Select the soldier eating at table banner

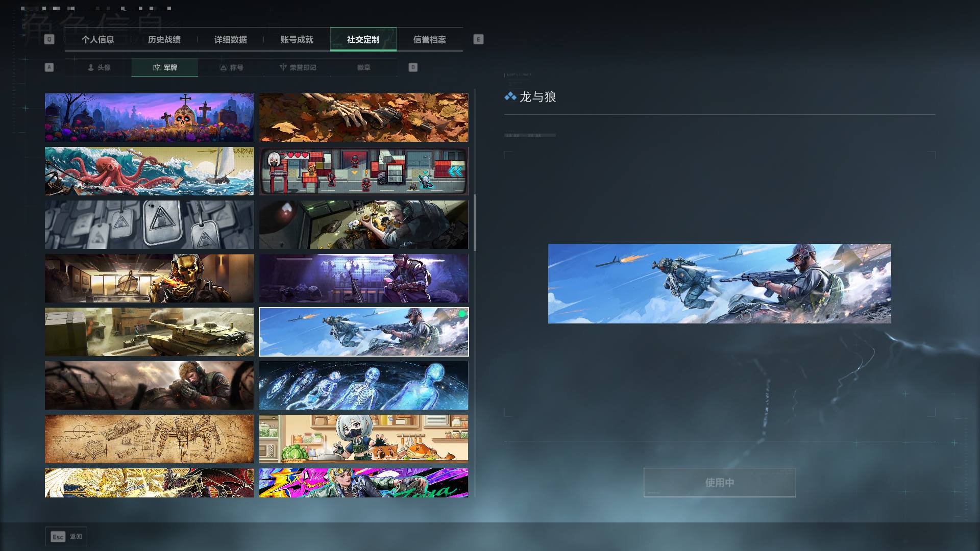coord(363,224)
